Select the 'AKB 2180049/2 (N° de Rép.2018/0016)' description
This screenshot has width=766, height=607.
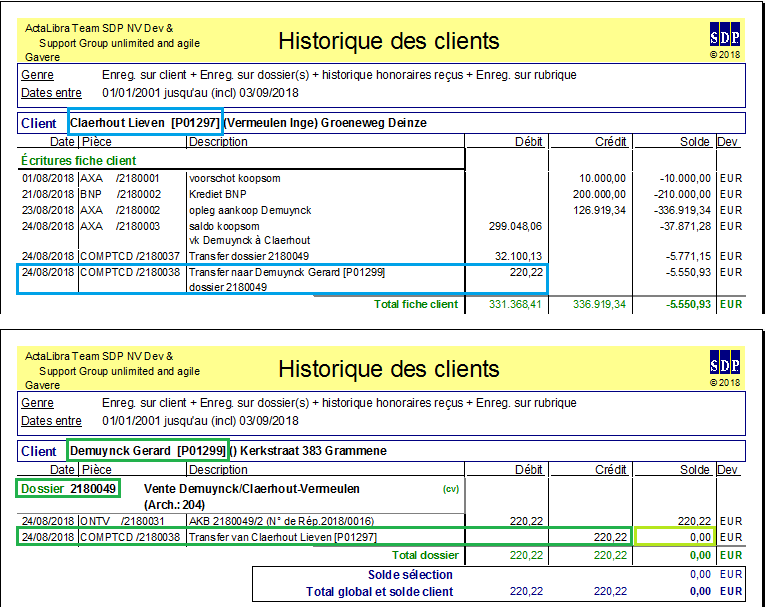click(281, 521)
